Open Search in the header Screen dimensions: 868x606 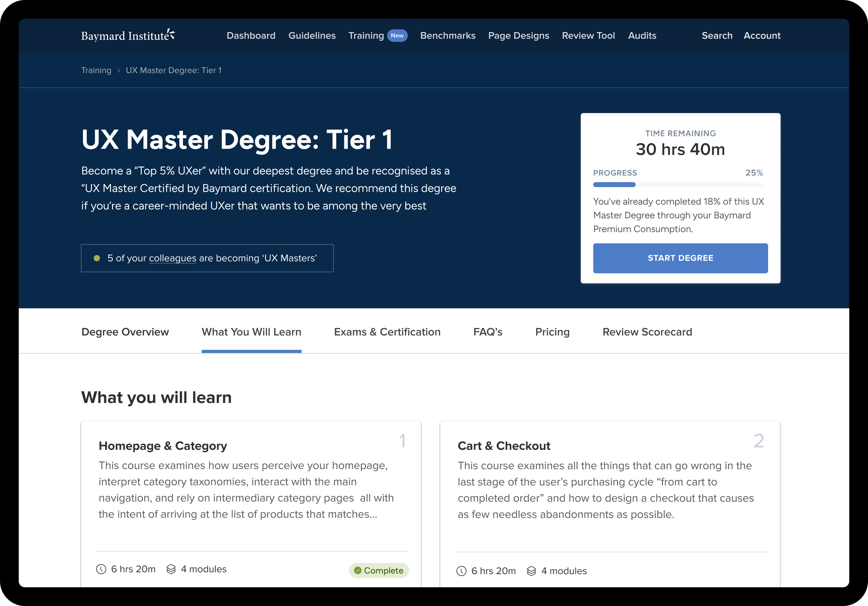pyautogui.click(x=717, y=36)
